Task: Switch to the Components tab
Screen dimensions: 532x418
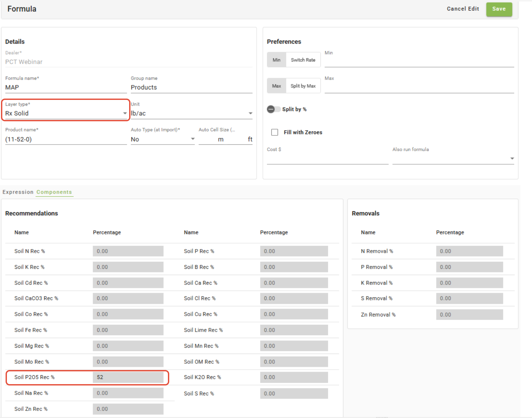Action: click(x=54, y=192)
